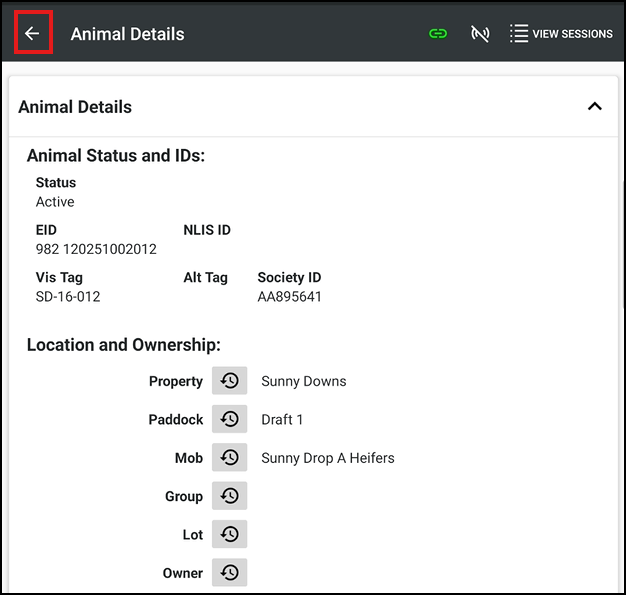The height and width of the screenshot is (595, 626).
Task: Click the crossed-out unlink icon
Action: (480, 34)
